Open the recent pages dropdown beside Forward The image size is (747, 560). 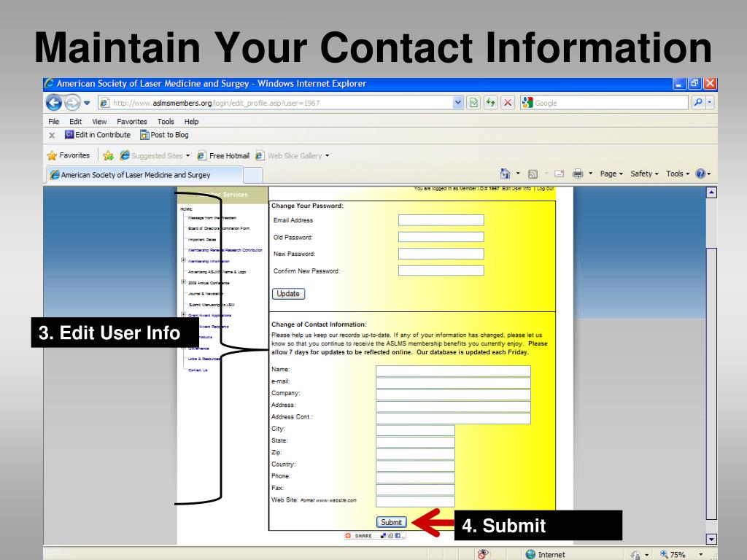point(88,103)
